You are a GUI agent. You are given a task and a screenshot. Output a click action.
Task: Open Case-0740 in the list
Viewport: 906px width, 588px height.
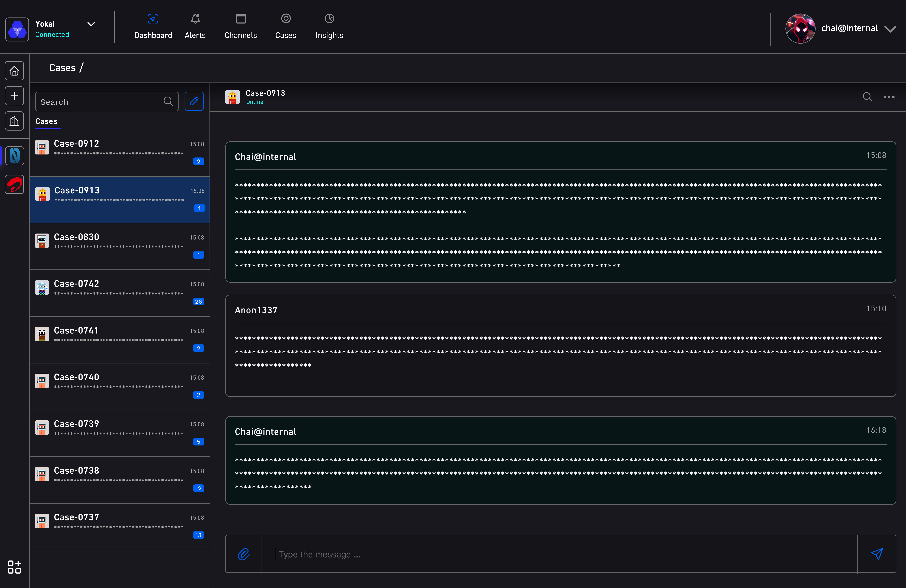coord(120,386)
